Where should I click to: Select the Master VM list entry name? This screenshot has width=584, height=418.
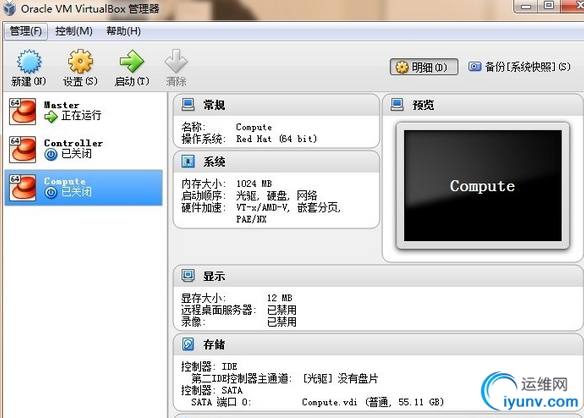point(61,105)
